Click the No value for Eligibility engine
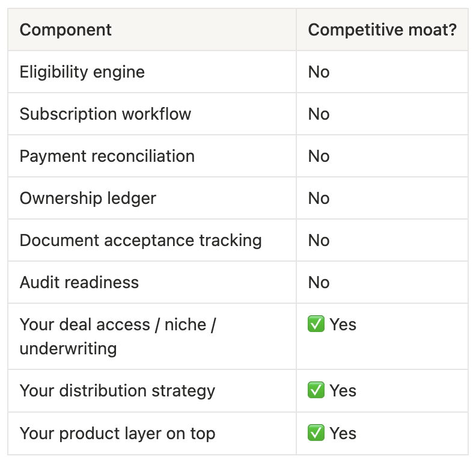Image resolution: width=476 pixels, height=462 pixels. [319, 72]
